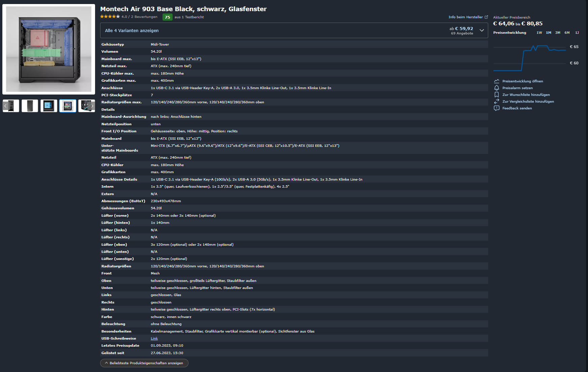This screenshot has width=588, height=372.
Task: Click the Mainboard-Ausrichtung row label
Action: (124, 116)
